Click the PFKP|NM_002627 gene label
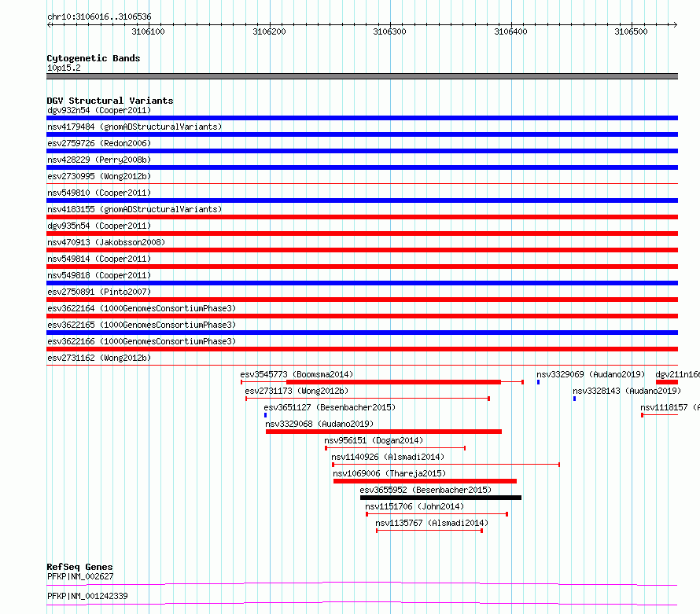Screen dimensions: 700x614 pyautogui.click(x=80, y=576)
